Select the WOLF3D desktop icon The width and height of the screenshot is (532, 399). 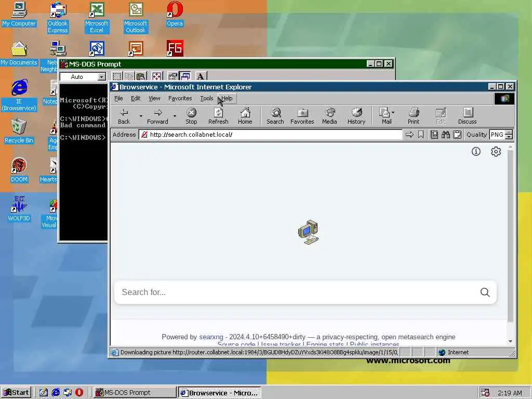point(19,209)
